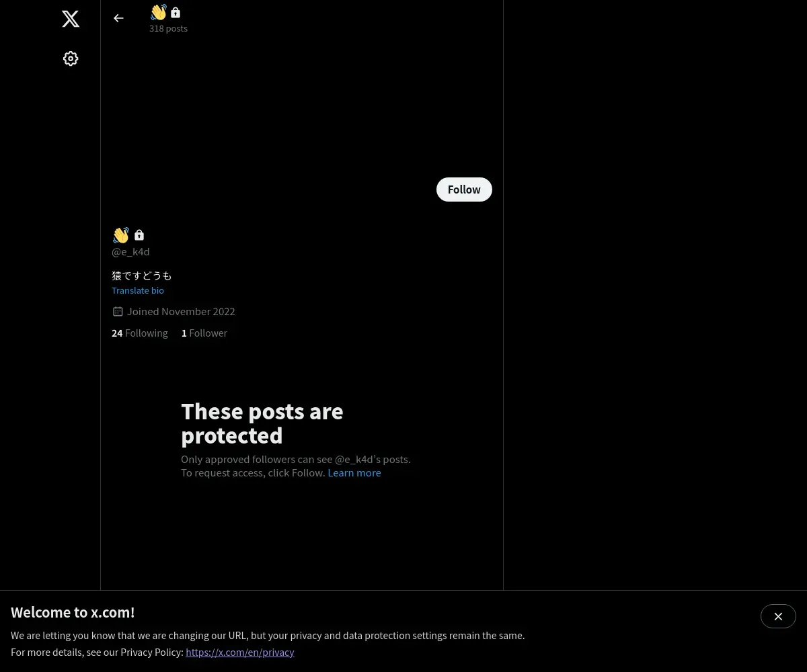Image resolution: width=807 pixels, height=672 pixels.
Task: Open Learn more about protected posts
Action: (x=354, y=472)
